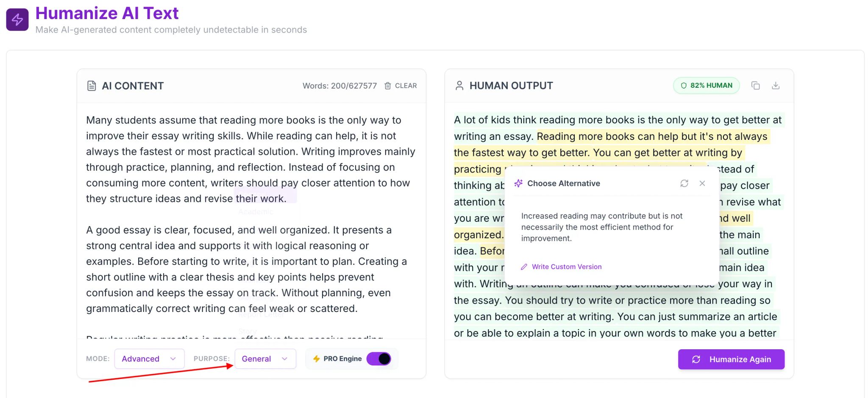Click the Humanize Again button
Viewport: 868px width, 398px height.
point(731,359)
